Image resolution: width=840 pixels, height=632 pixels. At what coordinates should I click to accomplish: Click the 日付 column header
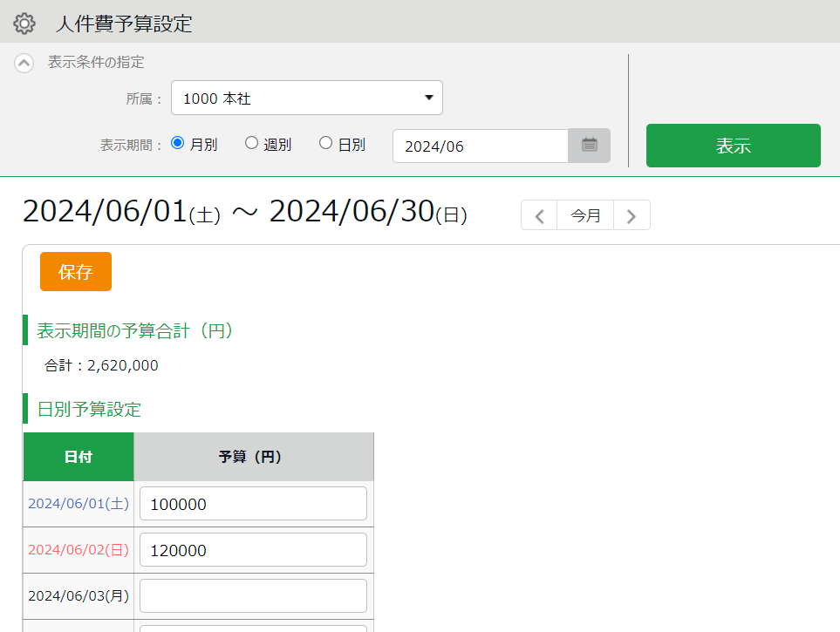(x=79, y=457)
